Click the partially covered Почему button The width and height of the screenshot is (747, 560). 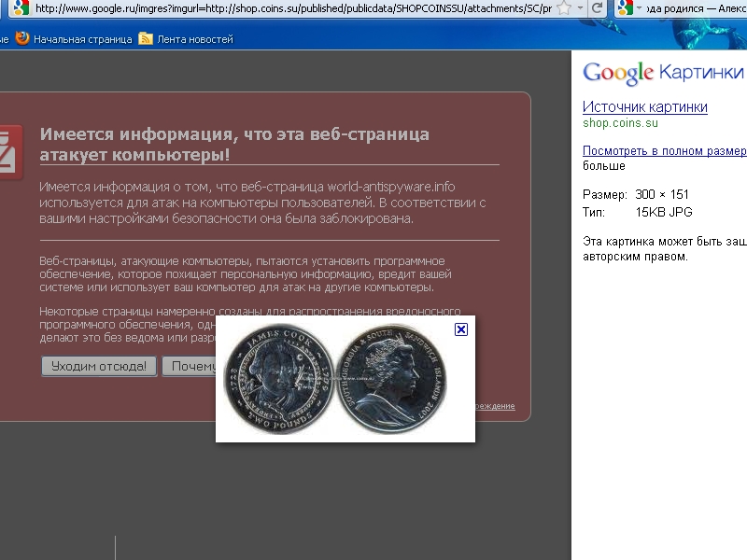[190, 366]
